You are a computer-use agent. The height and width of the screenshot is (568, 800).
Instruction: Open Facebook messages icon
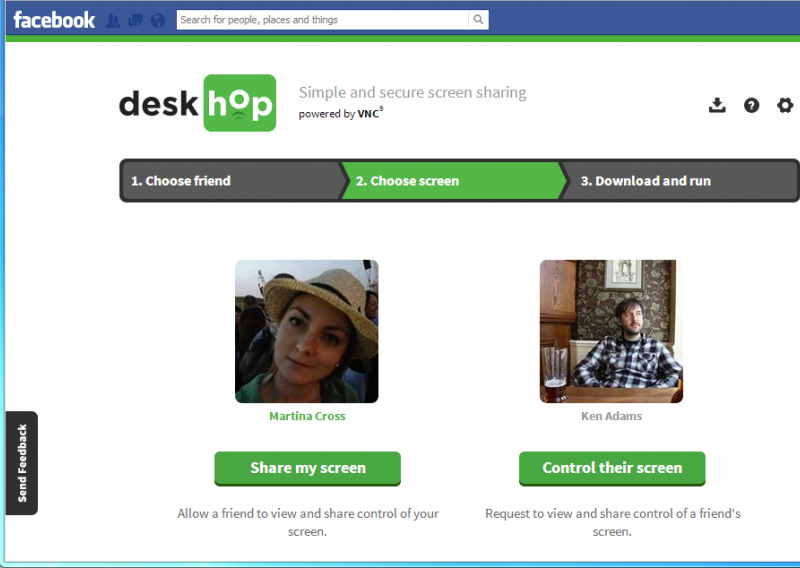coord(135,20)
